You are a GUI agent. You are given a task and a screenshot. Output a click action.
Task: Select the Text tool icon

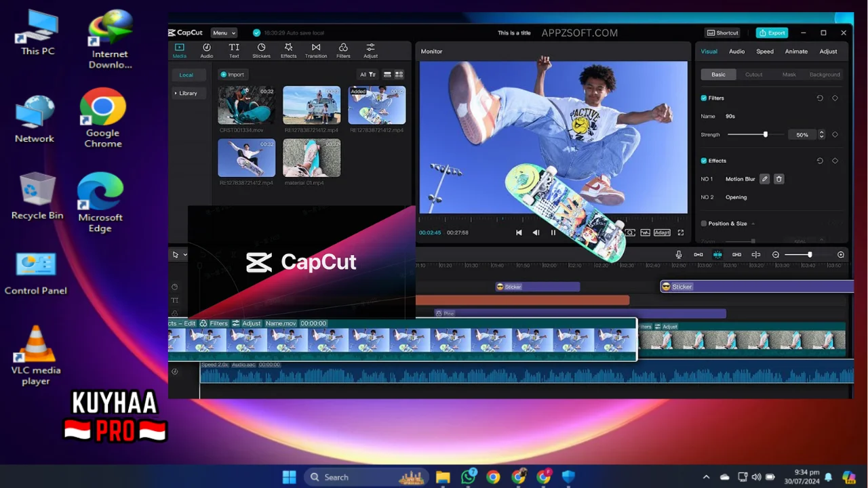tap(234, 47)
